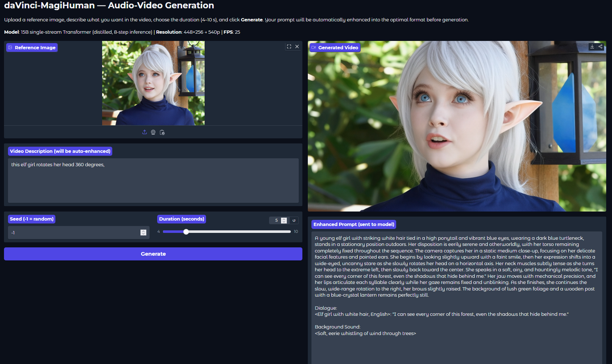Share the generated video
The height and width of the screenshot is (364, 612).
pyautogui.click(x=600, y=47)
